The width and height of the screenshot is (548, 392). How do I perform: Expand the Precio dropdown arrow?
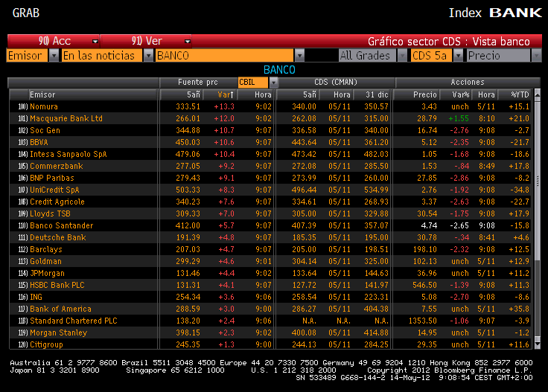(x=536, y=56)
